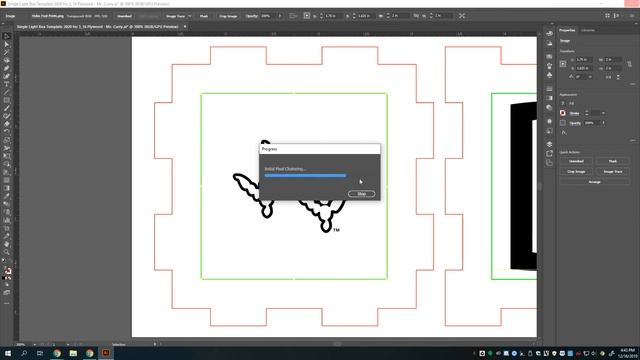Open Arrange Documents icon in top bar
This screenshot has height=360, width=640.
point(607,16)
